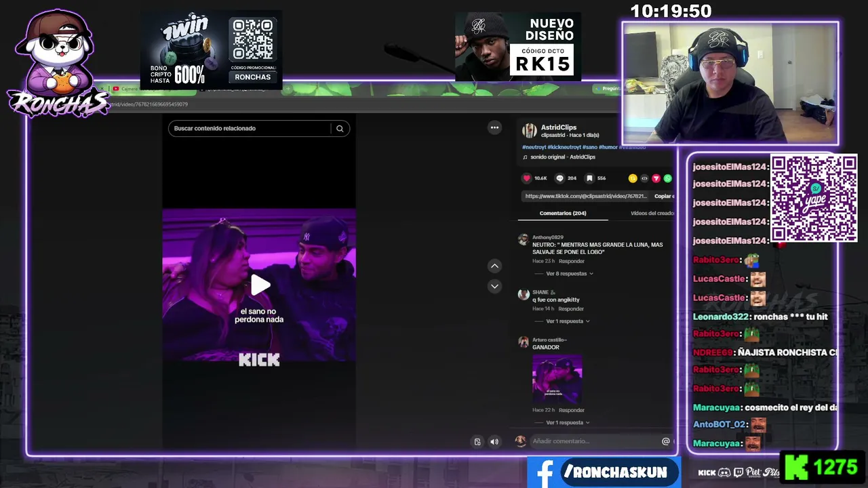
Task: Click the Facebook /RONCHASKUN banner
Action: (x=604, y=472)
